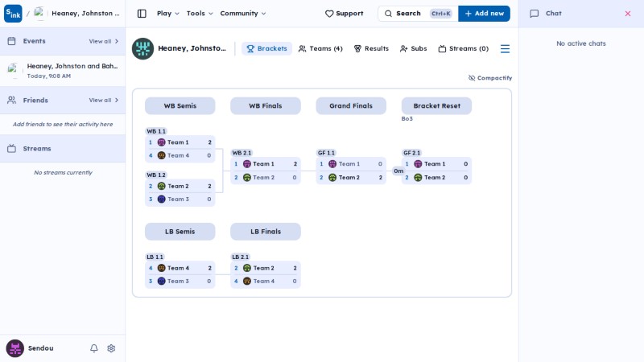Open the Subs tab
Image resolution: width=644 pixels, height=362 pixels.
click(413, 48)
